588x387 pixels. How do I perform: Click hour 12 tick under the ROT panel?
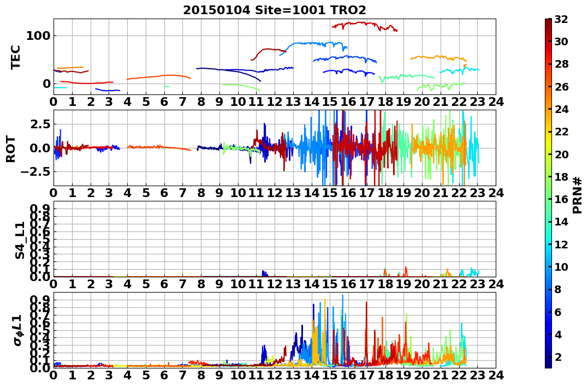point(275,193)
